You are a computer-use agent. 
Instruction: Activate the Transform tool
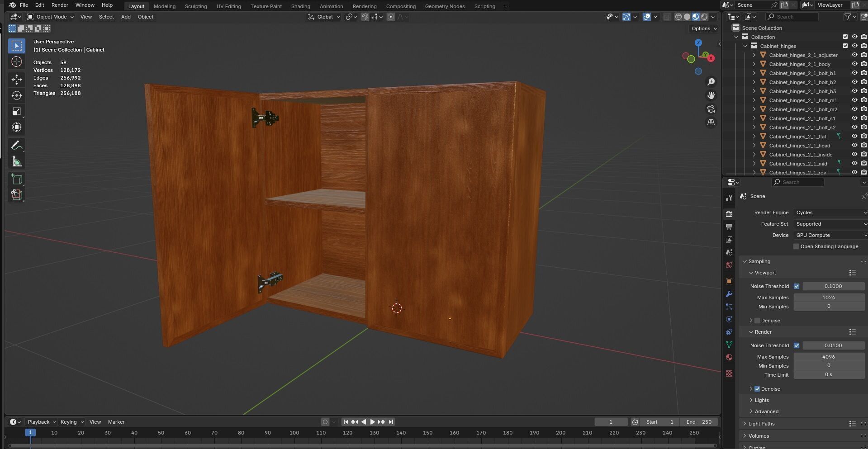point(17,127)
